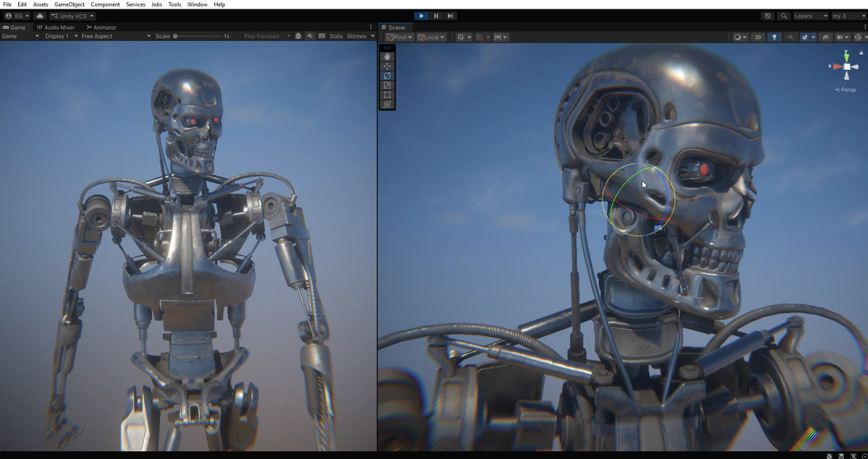Toggle scene effects (skybox/fog) icon
868x459 pixels.
[804, 37]
